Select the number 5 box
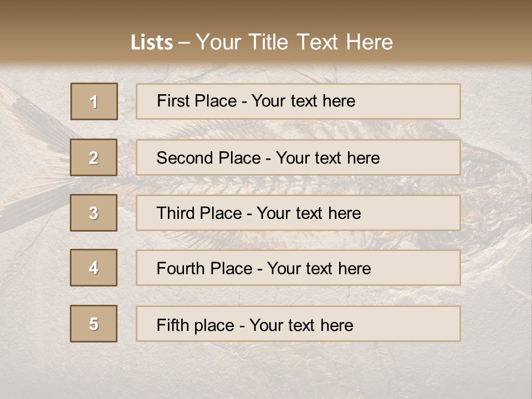 click(94, 324)
